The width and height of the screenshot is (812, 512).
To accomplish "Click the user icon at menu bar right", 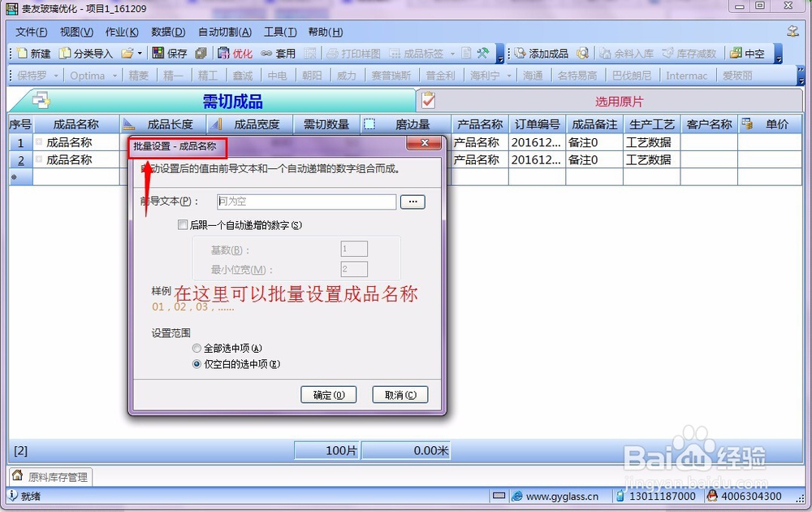I will pos(793,31).
